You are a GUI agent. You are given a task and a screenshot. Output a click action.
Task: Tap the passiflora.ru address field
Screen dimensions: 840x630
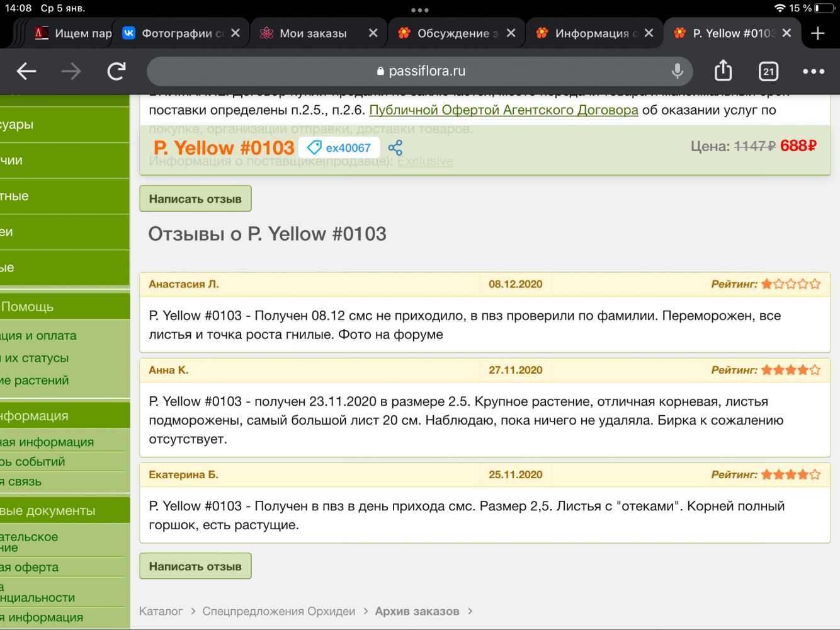[420, 71]
